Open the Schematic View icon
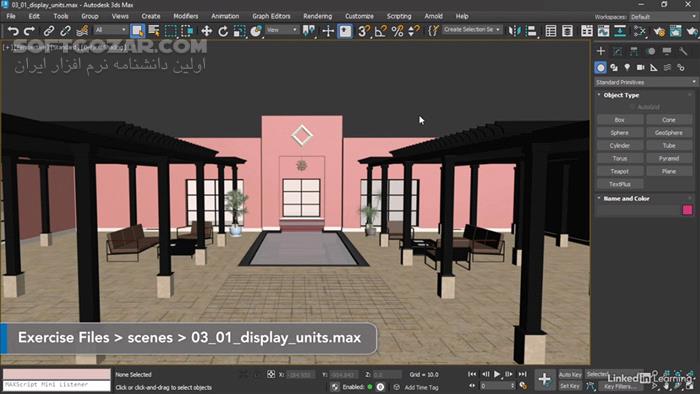This screenshot has height=394, width=700. pos(620,31)
